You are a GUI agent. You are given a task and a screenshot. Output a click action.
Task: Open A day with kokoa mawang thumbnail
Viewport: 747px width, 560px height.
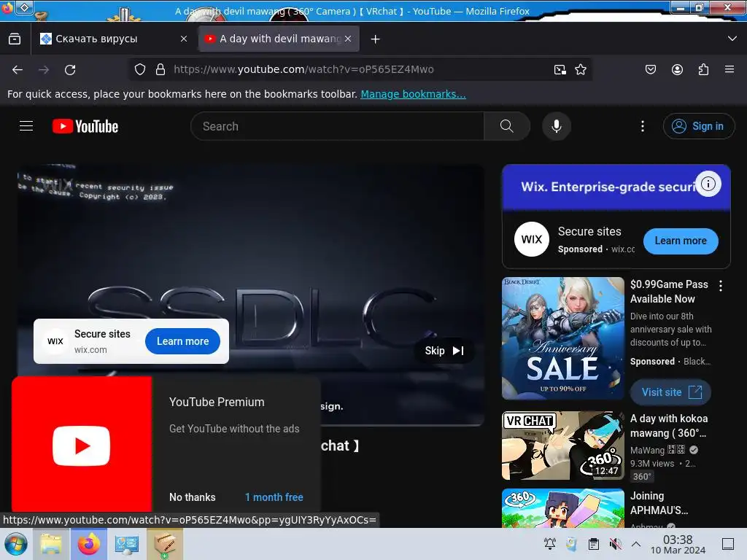click(x=563, y=446)
